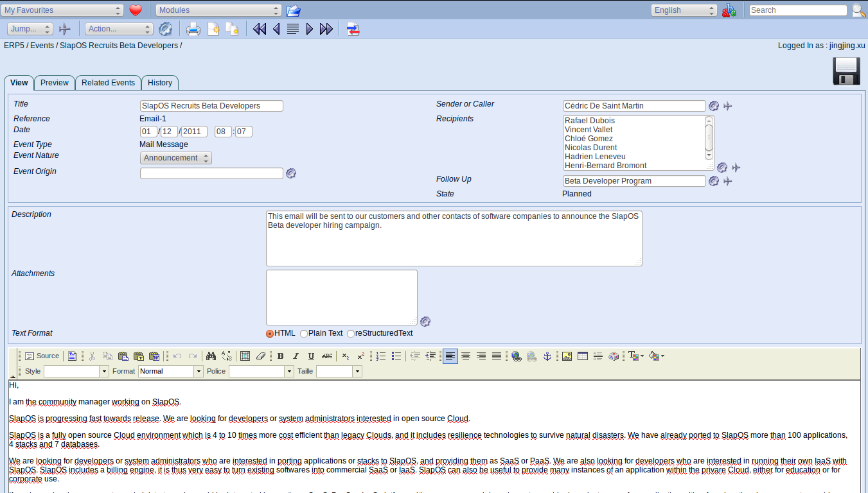Switch to the History tab

tap(160, 83)
